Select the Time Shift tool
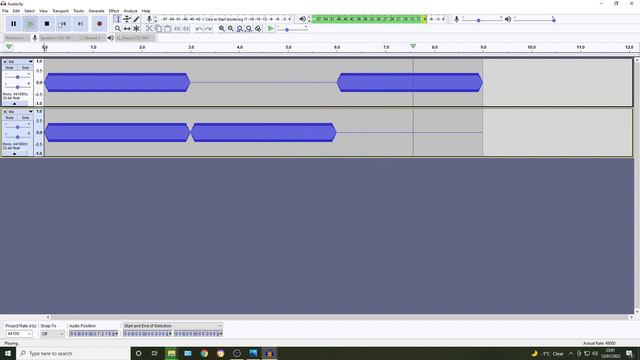 pos(127,29)
